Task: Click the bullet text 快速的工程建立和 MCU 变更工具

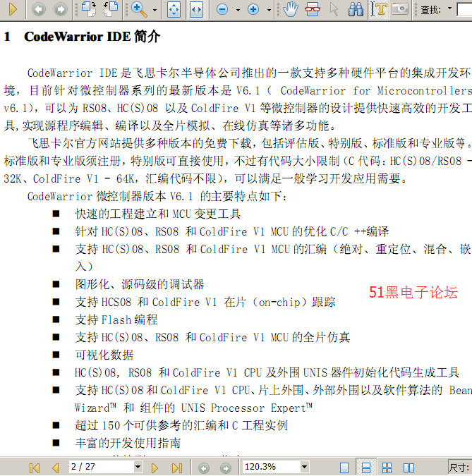Action: point(158,214)
